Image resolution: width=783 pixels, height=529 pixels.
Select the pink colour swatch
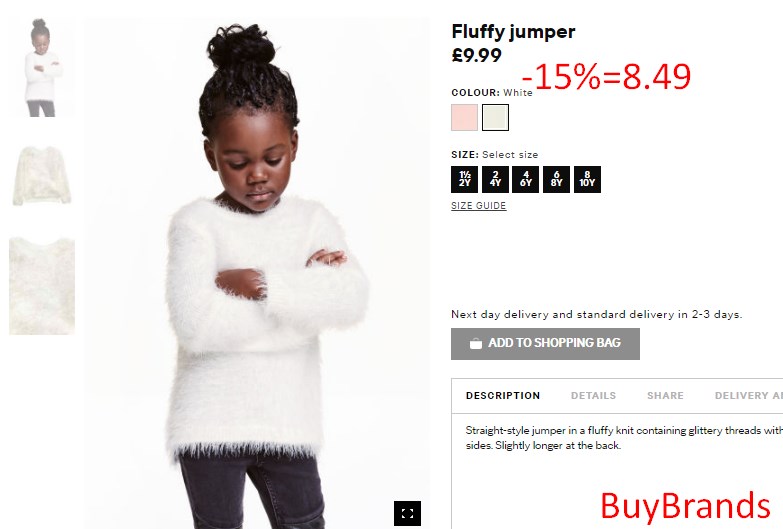464,117
